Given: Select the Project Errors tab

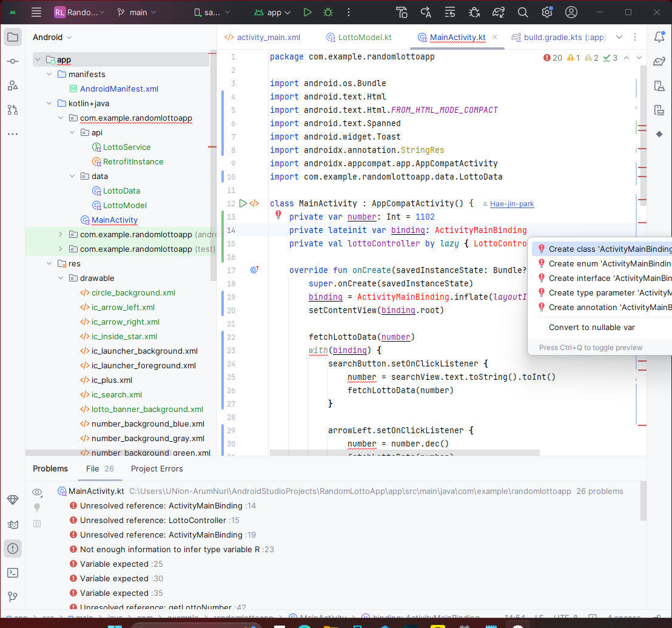Looking at the screenshot, I should click(157, 468).
